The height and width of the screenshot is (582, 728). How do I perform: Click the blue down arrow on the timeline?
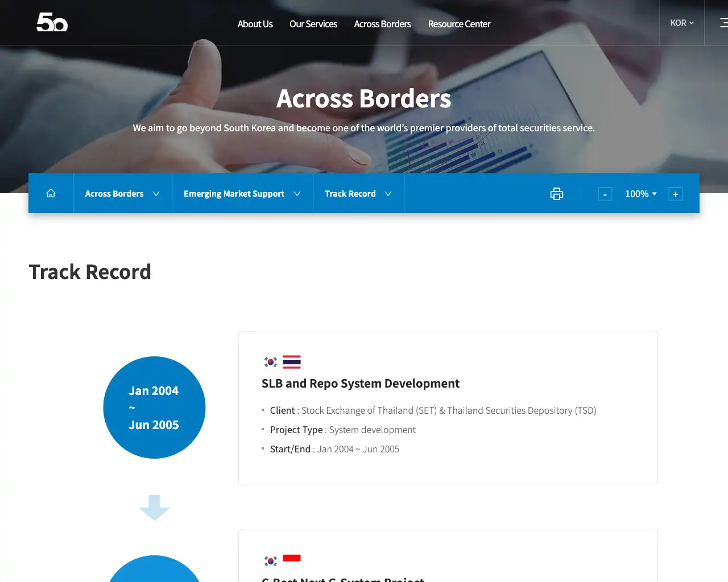coord(154,508)
